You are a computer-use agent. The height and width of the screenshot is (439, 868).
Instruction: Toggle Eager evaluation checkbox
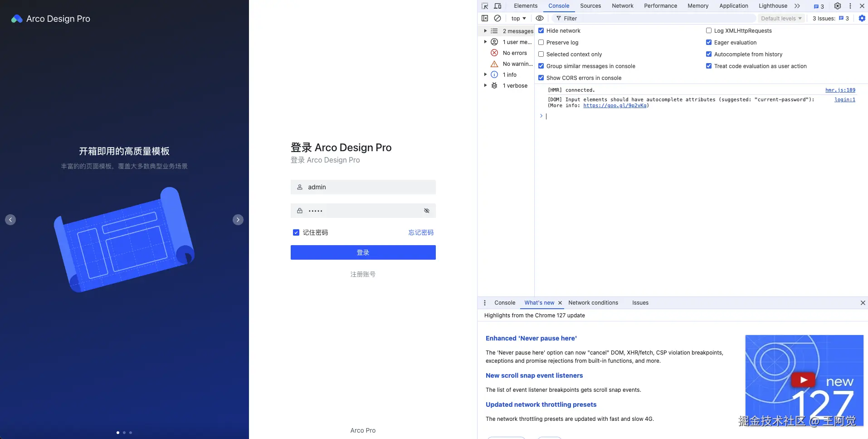pyautogui.click(x=709, y=42)
